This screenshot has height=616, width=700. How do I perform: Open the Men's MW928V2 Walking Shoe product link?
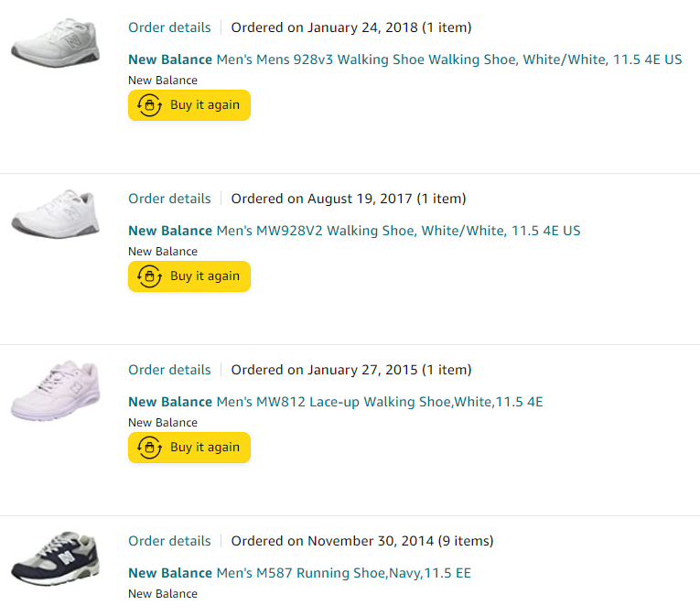[354, 231]
